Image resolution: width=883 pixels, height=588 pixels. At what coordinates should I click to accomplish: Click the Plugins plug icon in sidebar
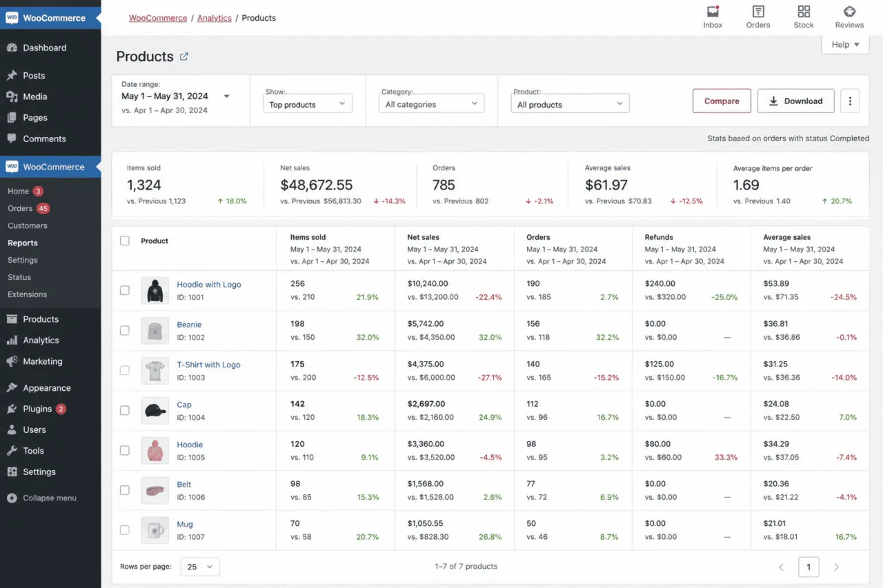click(12, 409)
